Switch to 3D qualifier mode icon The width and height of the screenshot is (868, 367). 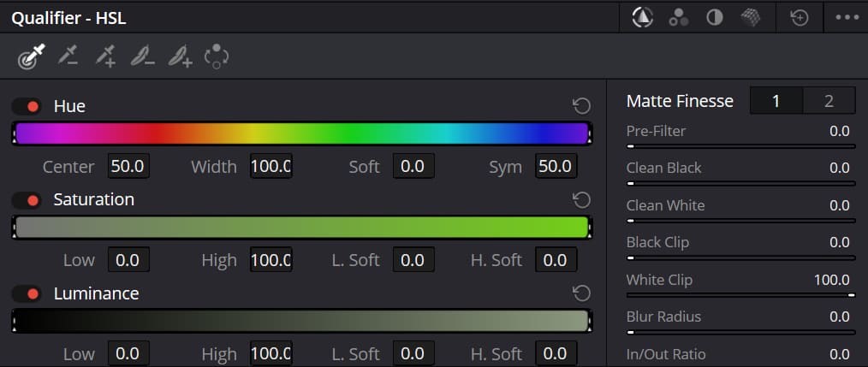(x=750, y=18)
